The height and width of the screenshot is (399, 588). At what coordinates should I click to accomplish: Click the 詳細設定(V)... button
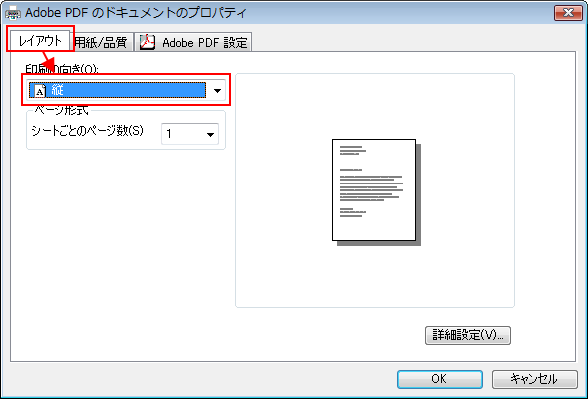pos(468,335)
